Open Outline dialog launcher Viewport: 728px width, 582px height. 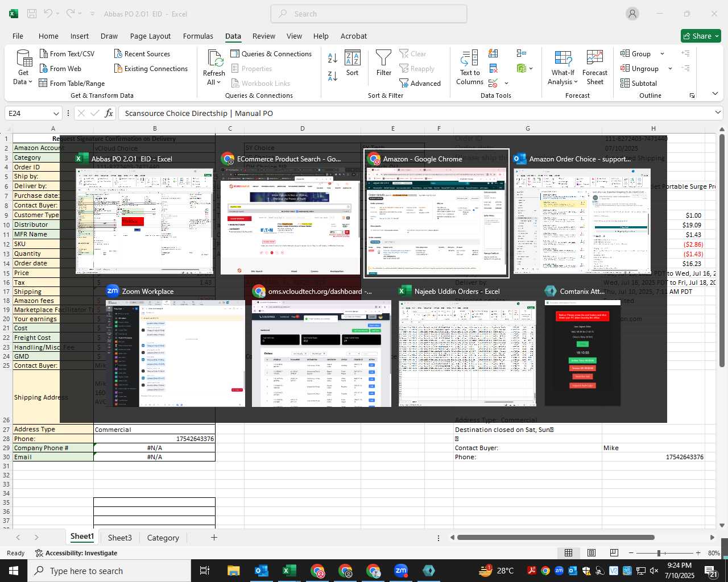(692, 95)
